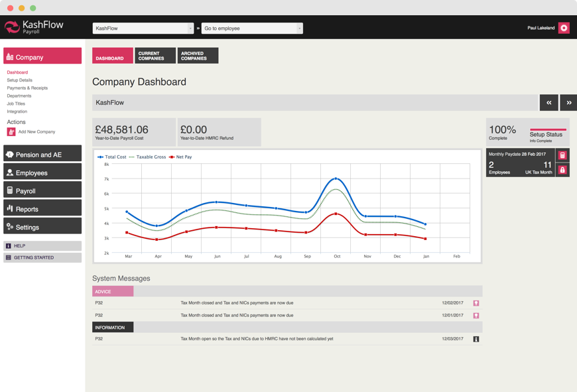This screenshot has height=392, width=577.
Task: Click the advice icon for 12/02/2017 message
Action: (476, 303)
